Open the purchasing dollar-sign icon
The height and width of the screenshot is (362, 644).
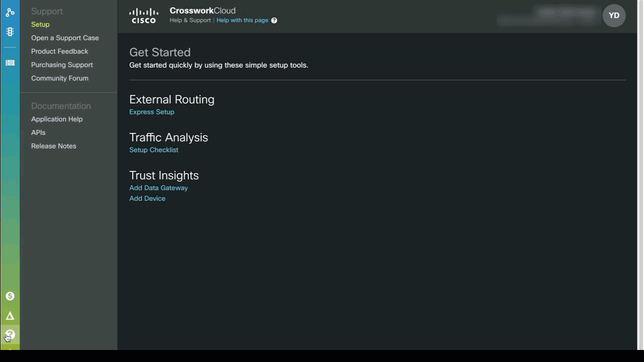(x=10, y=296)
